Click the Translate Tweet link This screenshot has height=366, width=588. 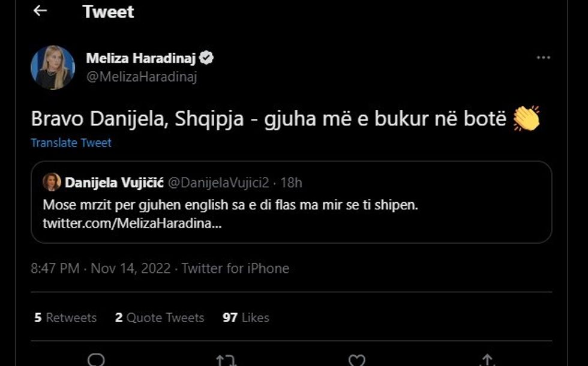point(71,143)
